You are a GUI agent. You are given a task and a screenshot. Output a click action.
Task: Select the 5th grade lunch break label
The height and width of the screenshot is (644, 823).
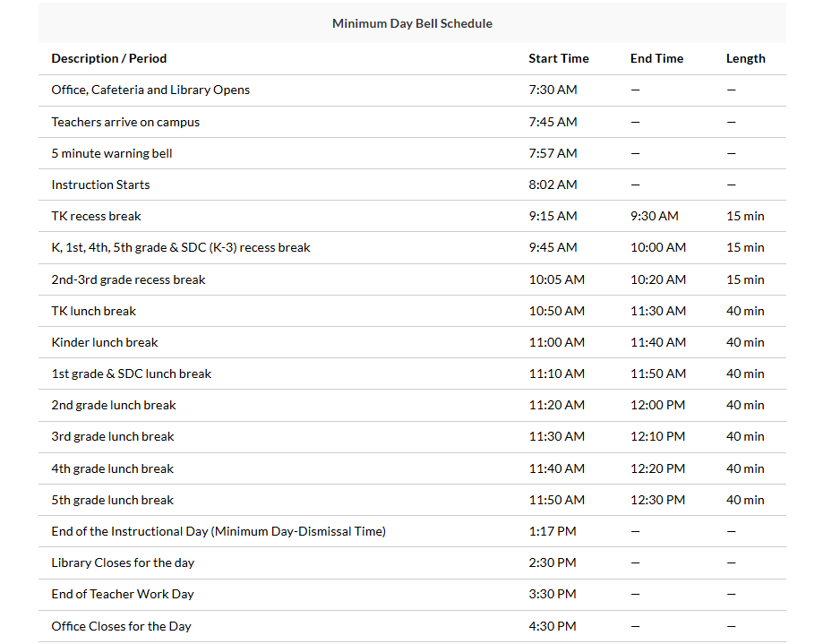tap(113, 500)
